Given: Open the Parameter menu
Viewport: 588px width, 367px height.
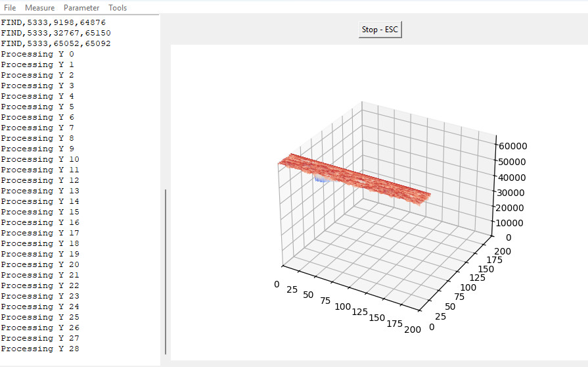Looking at the screenshot, I should click(x=81, y=8).
